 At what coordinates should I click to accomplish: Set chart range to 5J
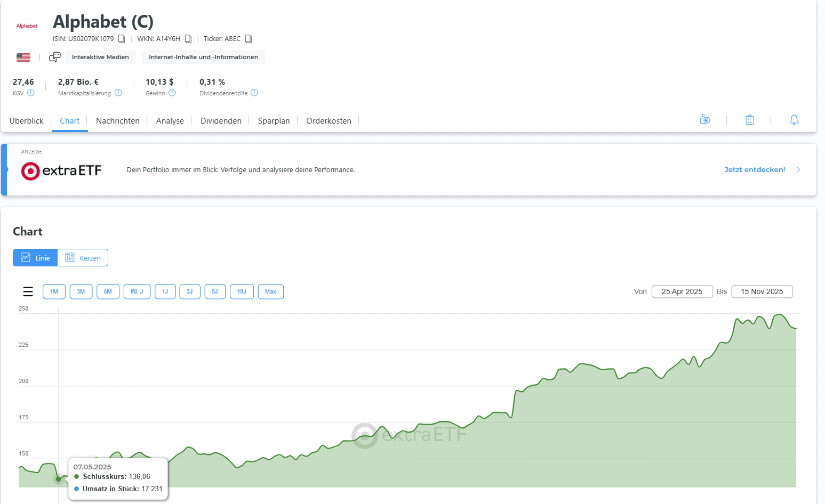(215, 291)
